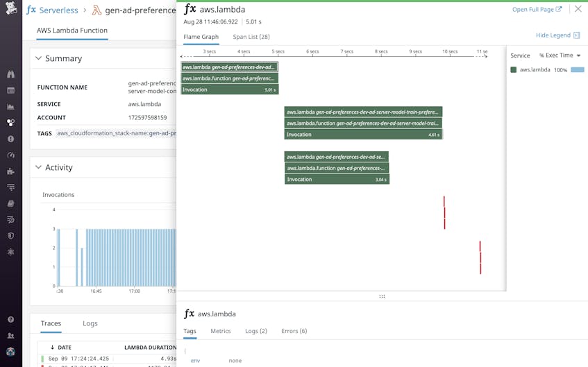The image size is (588, 367).
Task: Click the Hide Legend panel icon
Action: click(x=577, y=35)
